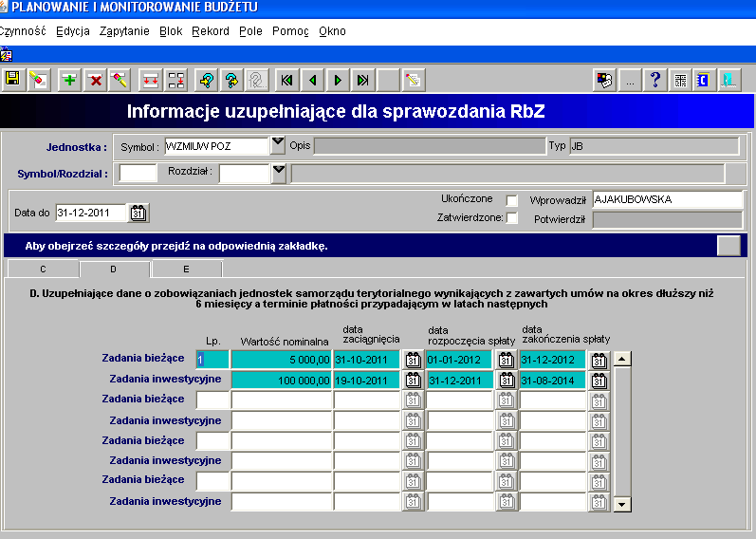756x539 pixels.
Task: Open calendar picker for Data do field
Action: [138, 213]
